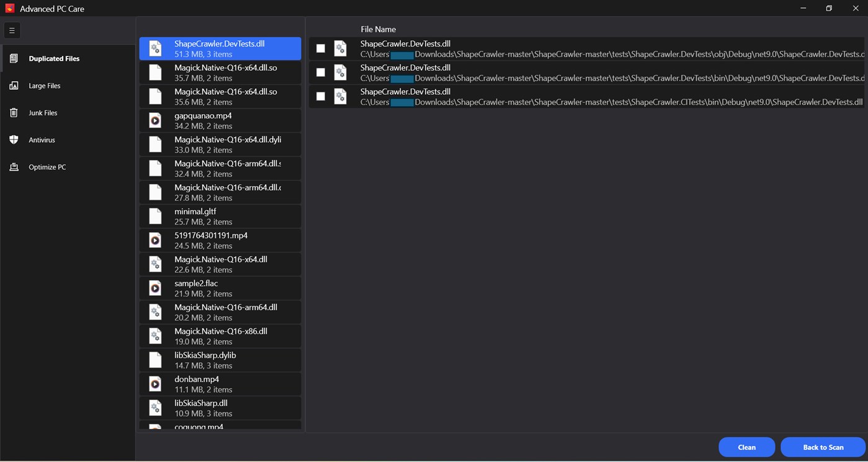Select the libSkiaSharp.dylib list entry

220,360
